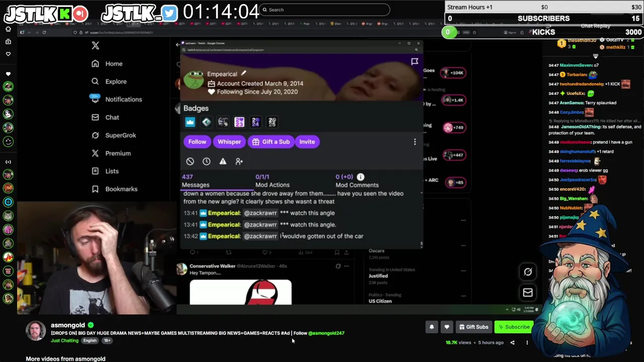644x362 pixels.
Task: Go to Home in the X sidebar
Action: tap(107, 64)
